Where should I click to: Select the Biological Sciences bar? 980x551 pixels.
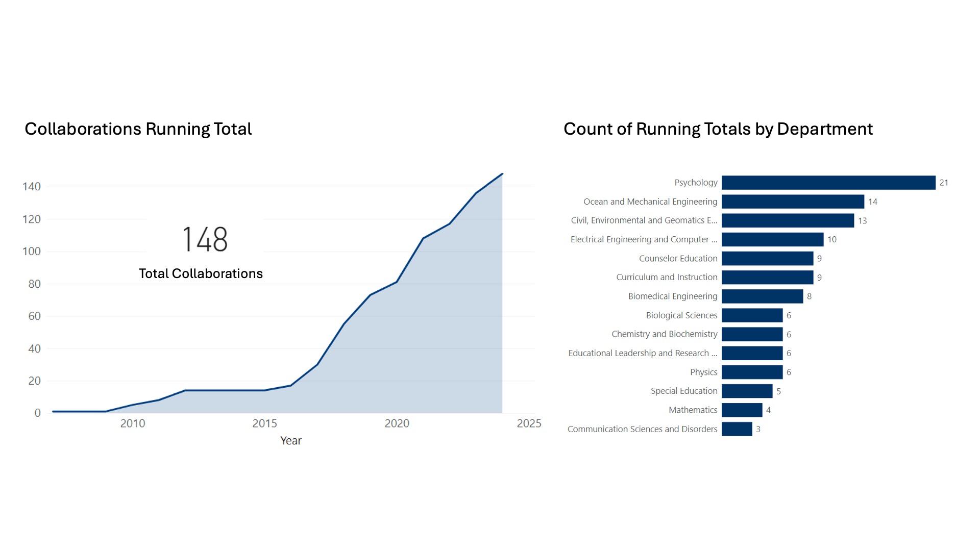click(752, 315)
